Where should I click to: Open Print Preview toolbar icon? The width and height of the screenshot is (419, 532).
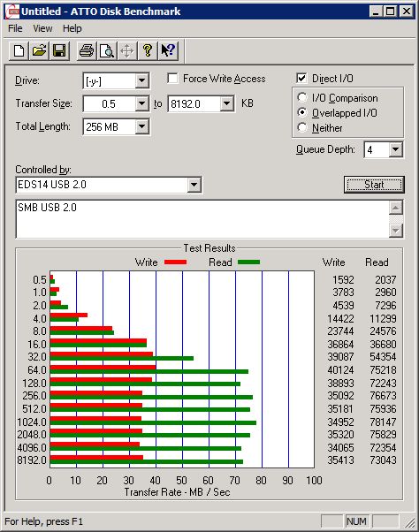[x=107, y=51]
